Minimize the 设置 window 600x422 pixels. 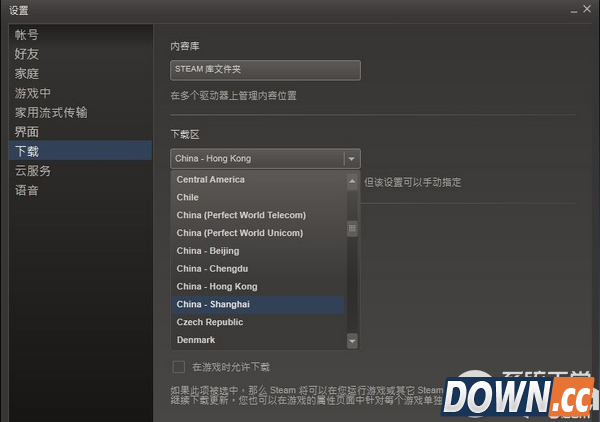574,10
